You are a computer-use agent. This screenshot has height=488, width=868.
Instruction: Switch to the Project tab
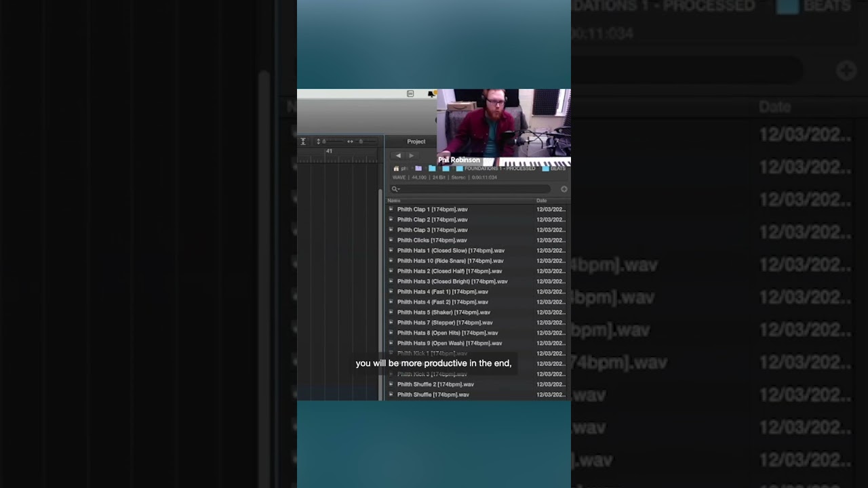pyautogui.click(x=416, y=142)
